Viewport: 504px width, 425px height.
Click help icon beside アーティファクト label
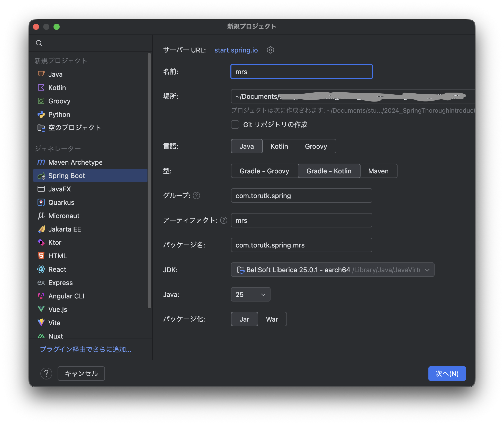point(224,220)
